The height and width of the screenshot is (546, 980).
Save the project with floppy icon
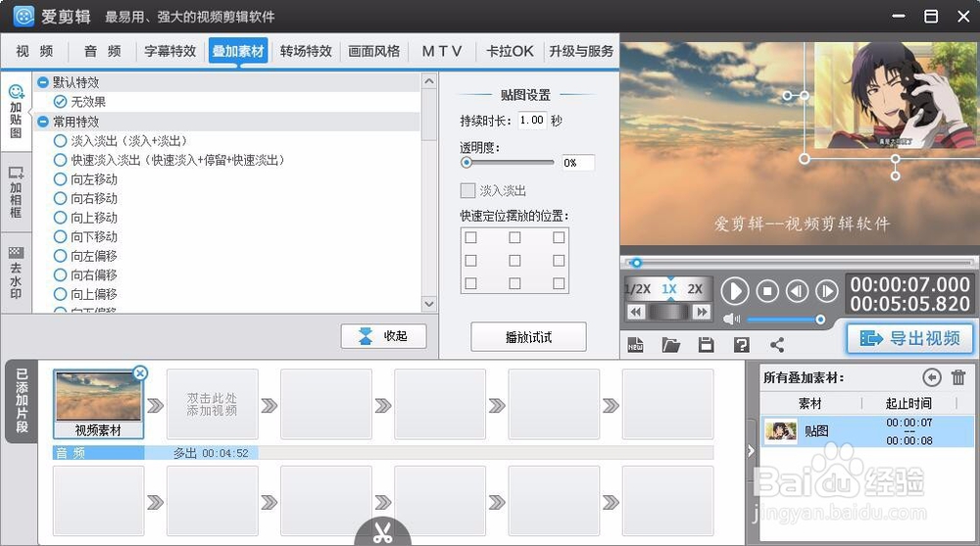coord(707,345)
